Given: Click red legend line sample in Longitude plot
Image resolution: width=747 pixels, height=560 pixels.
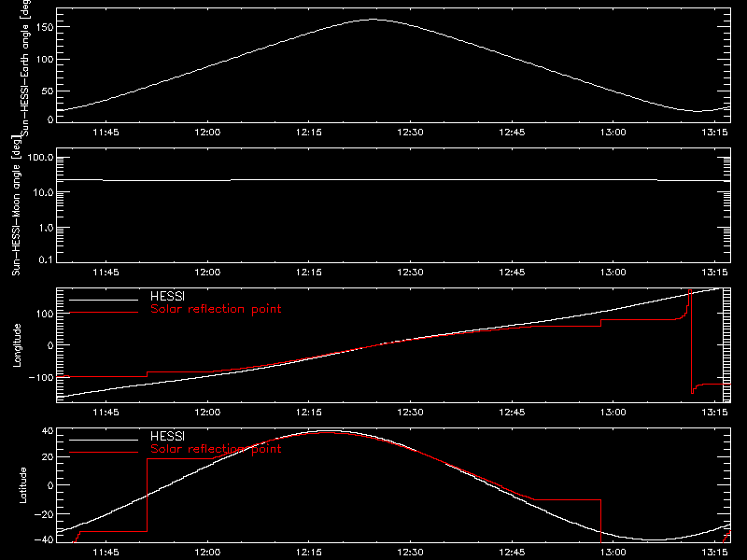Looking at the screenshot, I should 104,313.
